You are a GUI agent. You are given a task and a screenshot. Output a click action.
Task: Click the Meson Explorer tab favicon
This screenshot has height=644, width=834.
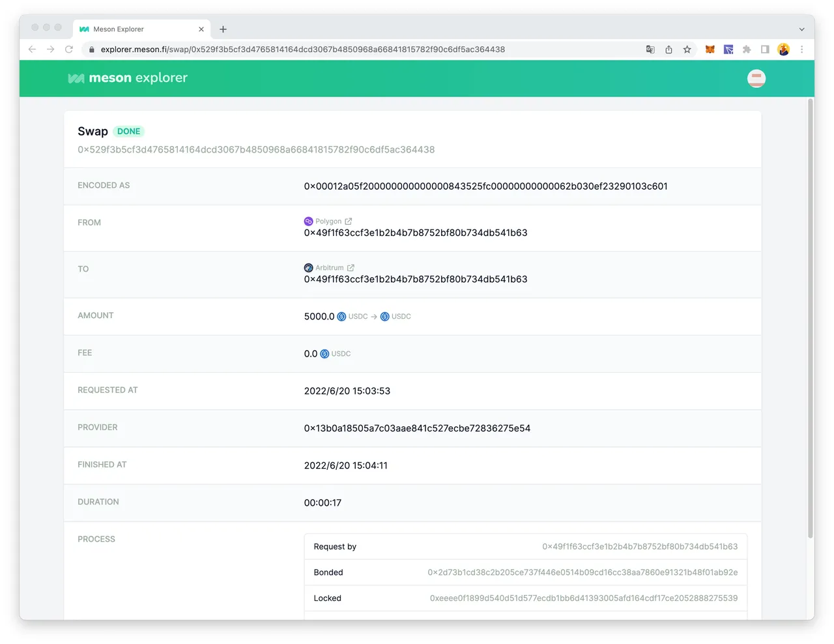click(84, 29)
